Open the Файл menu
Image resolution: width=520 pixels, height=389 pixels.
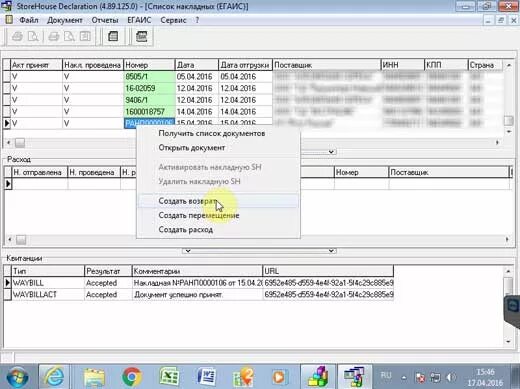tap(29, 20)
